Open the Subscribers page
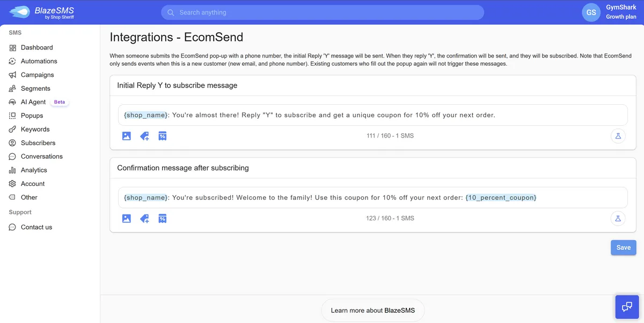The width and height of the screenshot is (644, 323). point(38,142)
